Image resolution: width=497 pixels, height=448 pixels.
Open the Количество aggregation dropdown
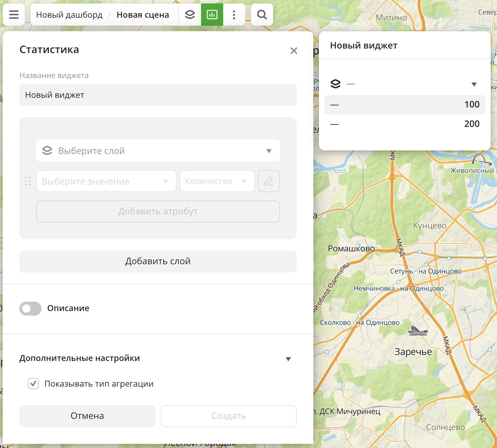pos(217,181)
